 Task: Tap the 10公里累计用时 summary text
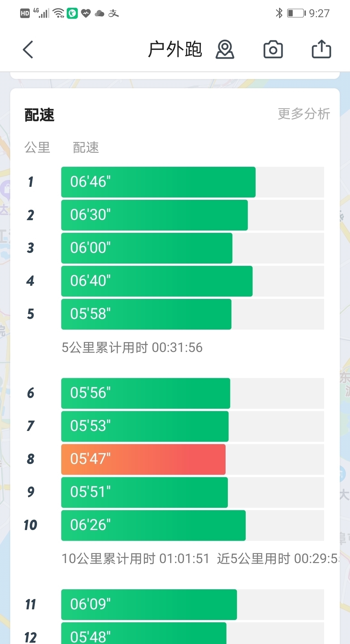pyautogui.click(x=135, y=559)
